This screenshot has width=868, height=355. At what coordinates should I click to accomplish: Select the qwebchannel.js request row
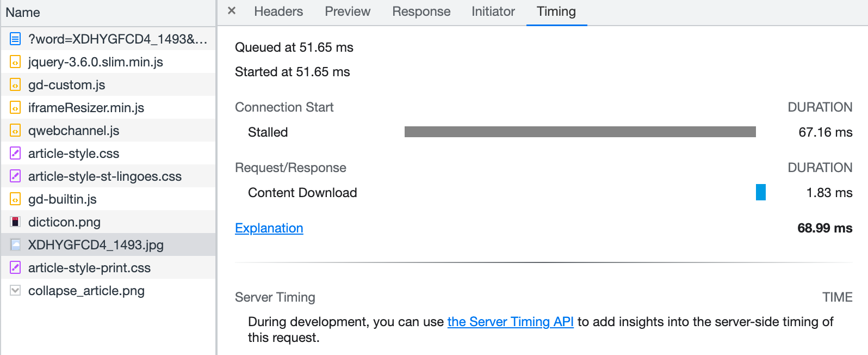coord(108,131)
